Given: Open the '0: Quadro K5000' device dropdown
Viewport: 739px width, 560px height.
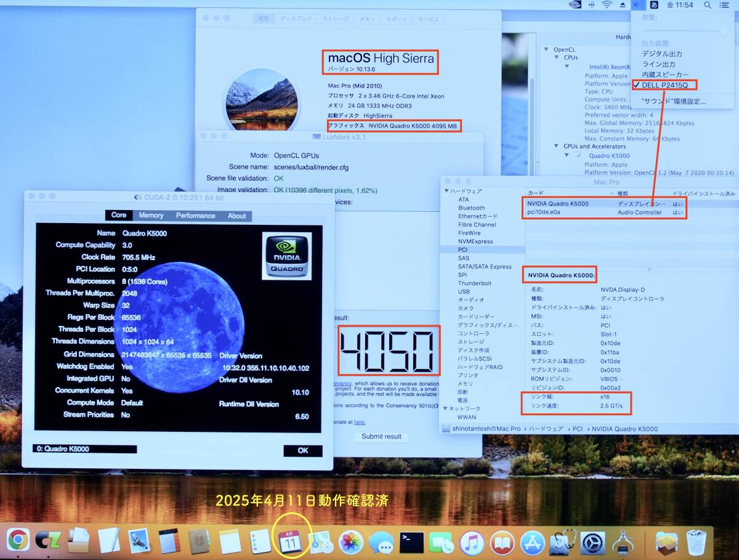Looking at the screenshot, I should (85, 449).
